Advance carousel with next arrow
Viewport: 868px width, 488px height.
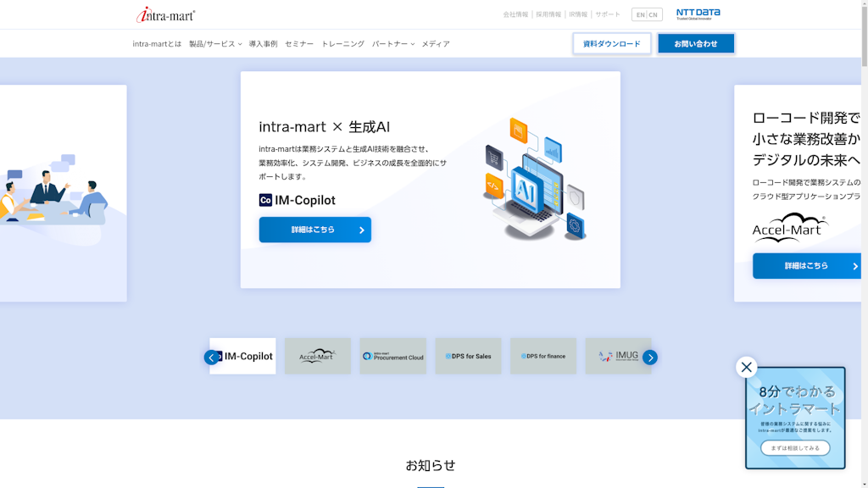649,358
